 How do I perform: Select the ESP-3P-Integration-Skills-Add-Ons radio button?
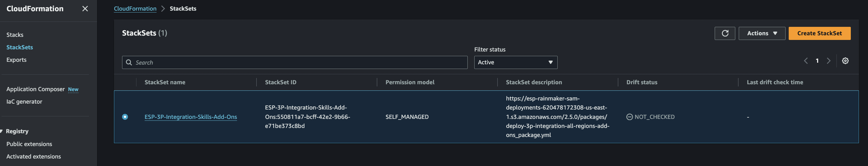coord(125,117)
